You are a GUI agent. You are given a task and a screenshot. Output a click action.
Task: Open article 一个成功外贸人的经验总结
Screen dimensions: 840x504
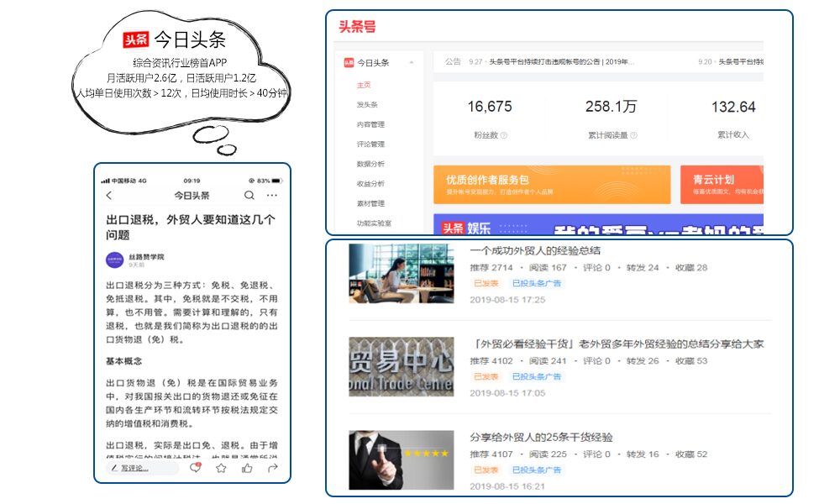(535, 250)
